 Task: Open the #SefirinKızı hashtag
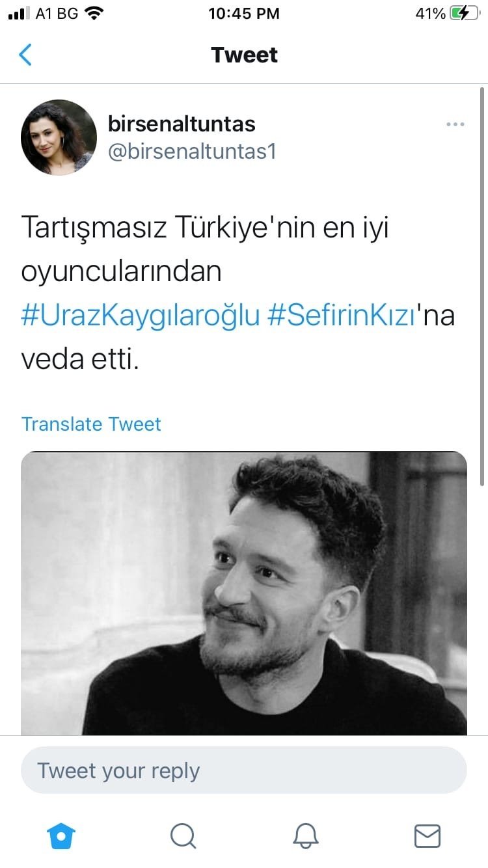click(342, 316)
